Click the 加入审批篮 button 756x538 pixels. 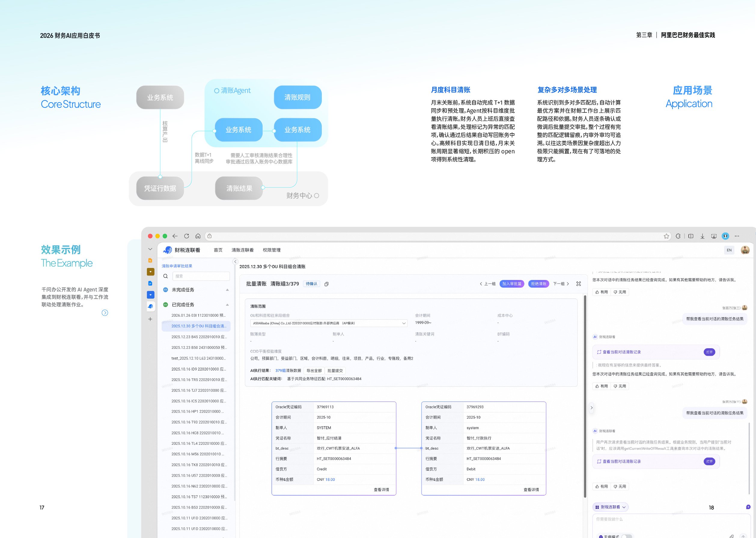click(512, 284)
